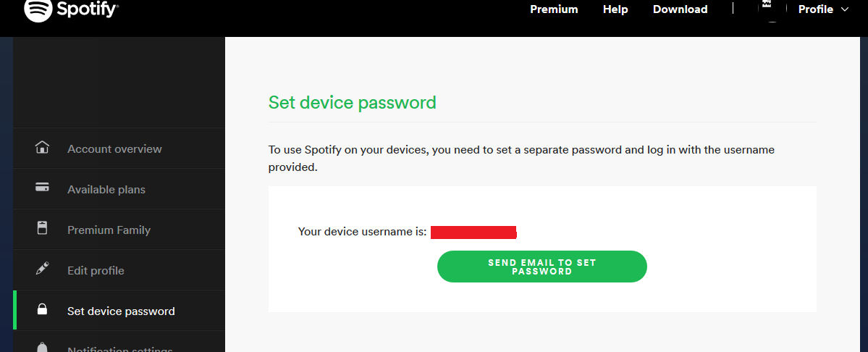Open Help in the top navigation

(x=615, y=9)
